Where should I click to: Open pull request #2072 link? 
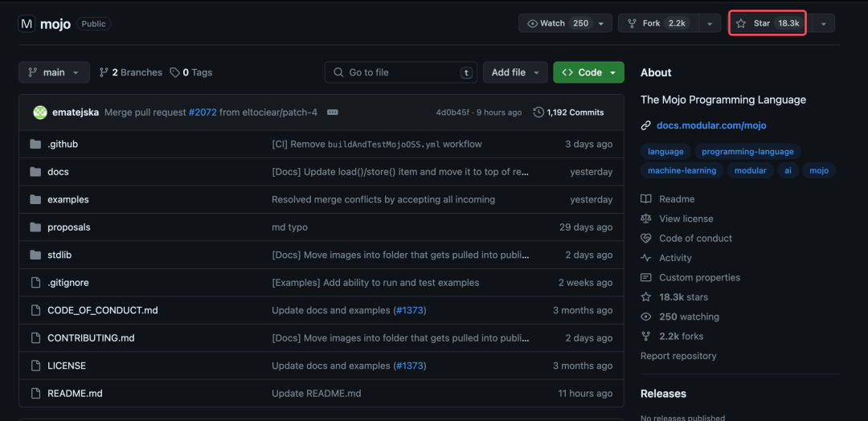click(203, 112)
